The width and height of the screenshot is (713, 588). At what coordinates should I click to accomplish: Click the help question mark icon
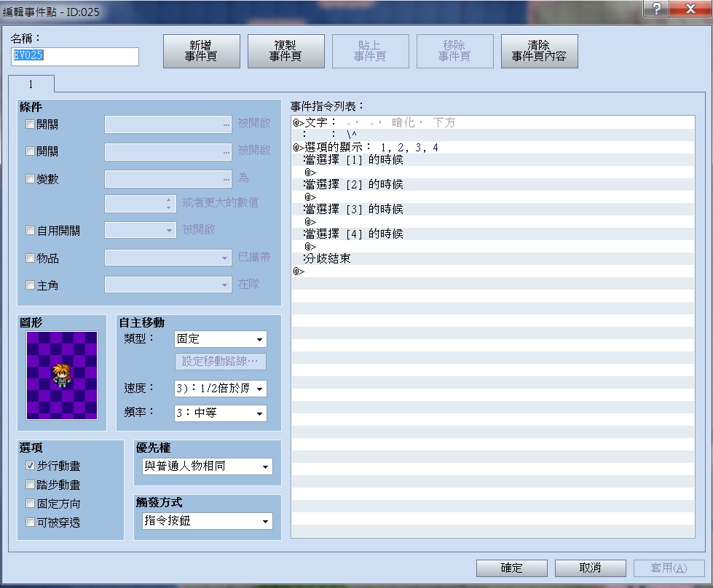click(657, 8)
